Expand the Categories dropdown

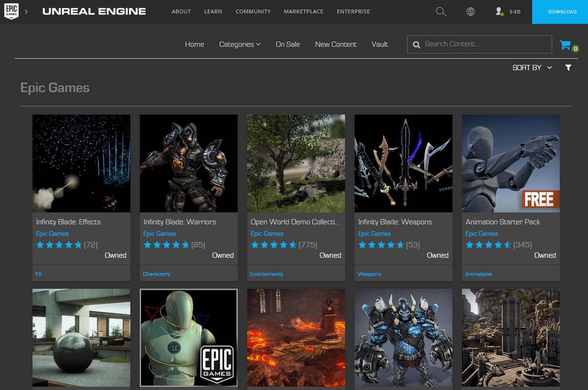240,44
